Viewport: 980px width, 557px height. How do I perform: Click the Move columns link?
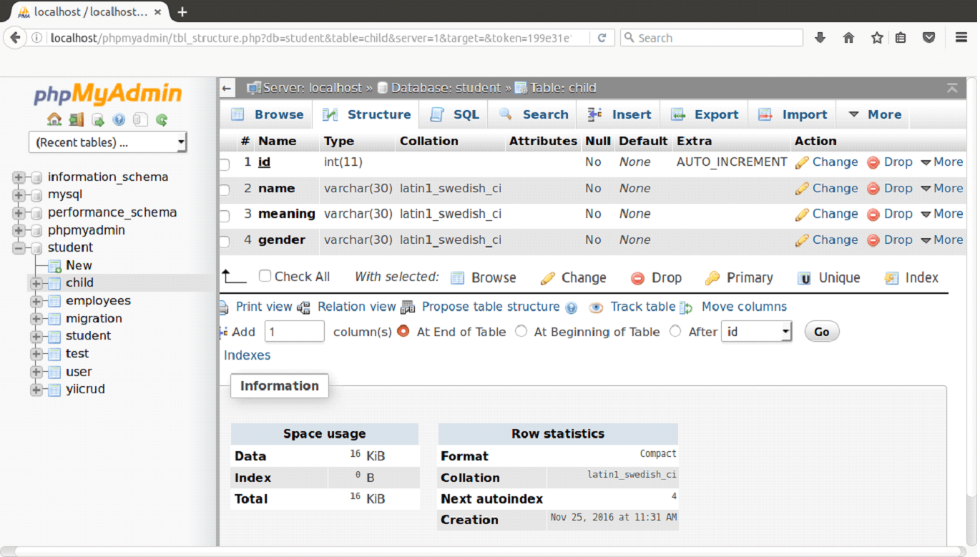(744, 307)
